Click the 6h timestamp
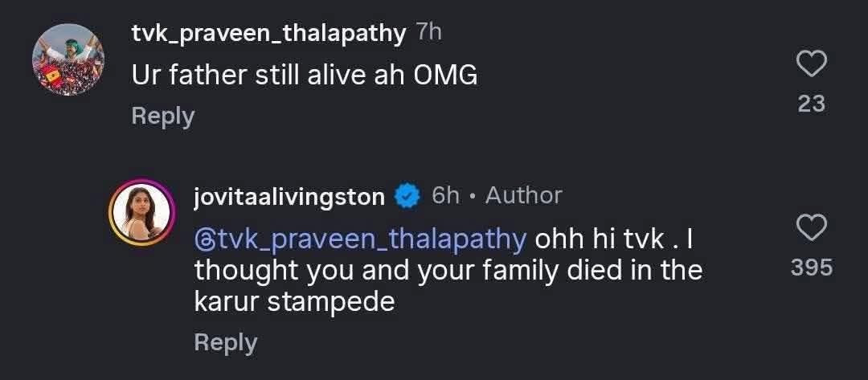 445,196
